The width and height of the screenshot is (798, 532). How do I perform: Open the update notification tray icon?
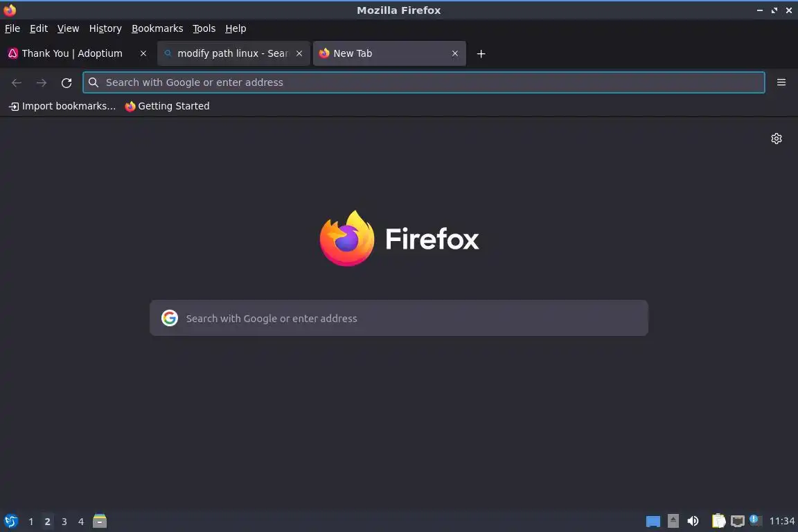755,520
